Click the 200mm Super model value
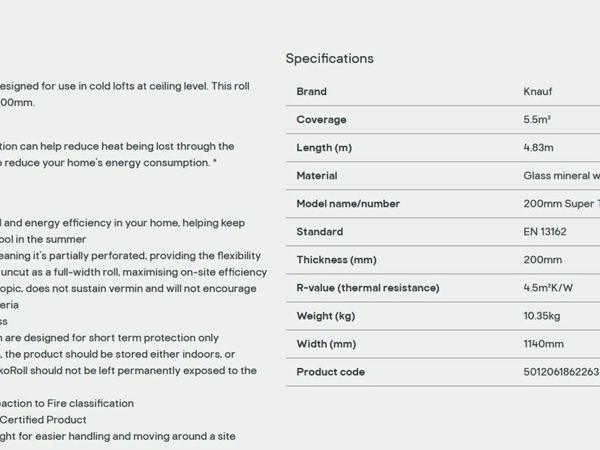 (x=561, y=204)
